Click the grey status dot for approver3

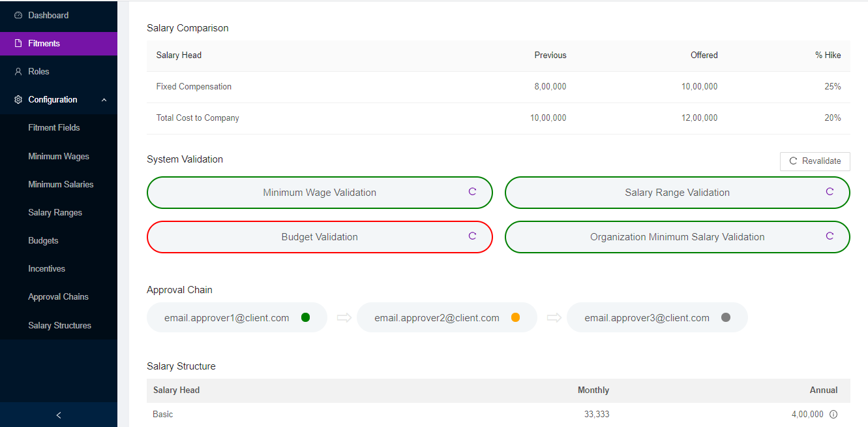[726, 318]
